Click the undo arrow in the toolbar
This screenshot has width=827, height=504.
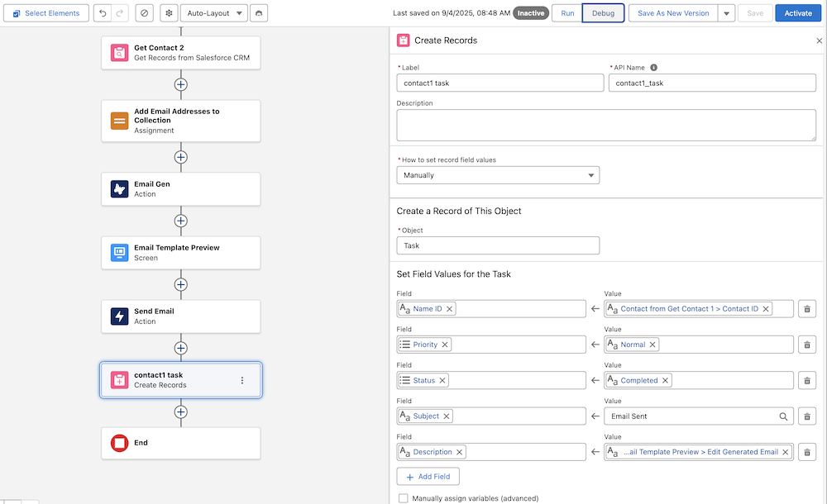[102, 13]
